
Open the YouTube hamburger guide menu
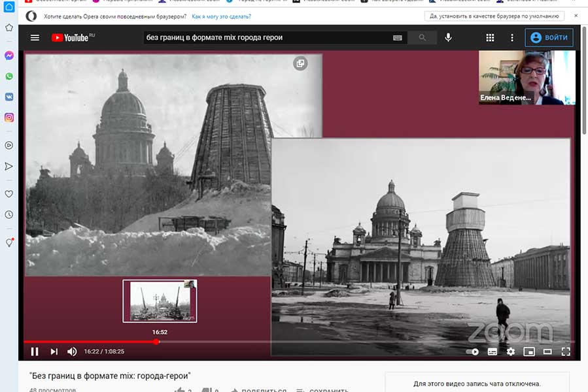(x=35, y=37)
